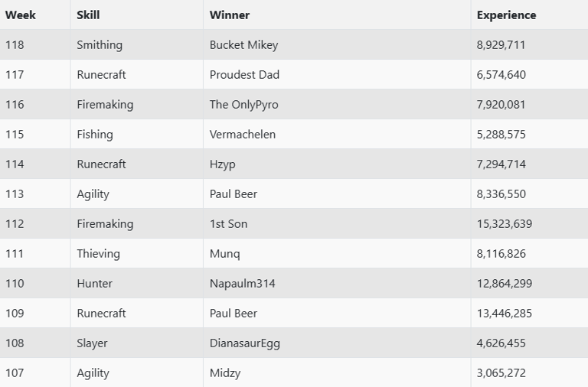The height and width of the screenshot is (387, 588).
Task: Click on the Vermachelen winner name
Action: 242,135
